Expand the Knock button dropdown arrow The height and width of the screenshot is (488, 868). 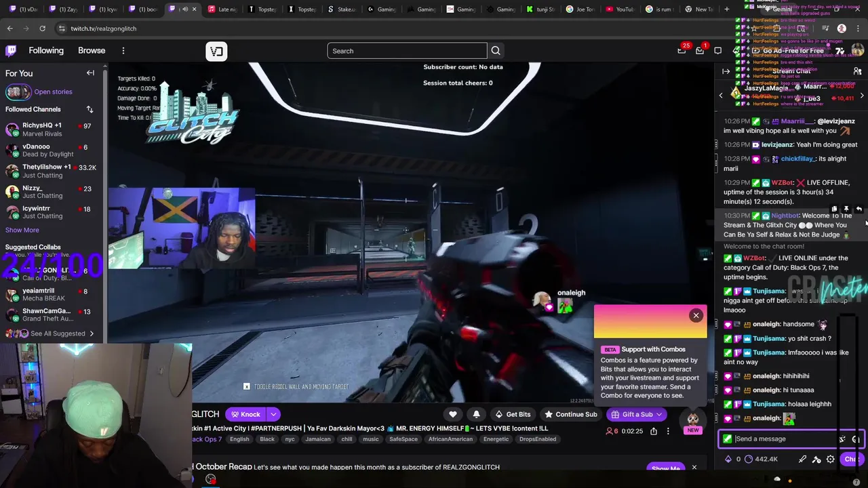pos(273,414)
